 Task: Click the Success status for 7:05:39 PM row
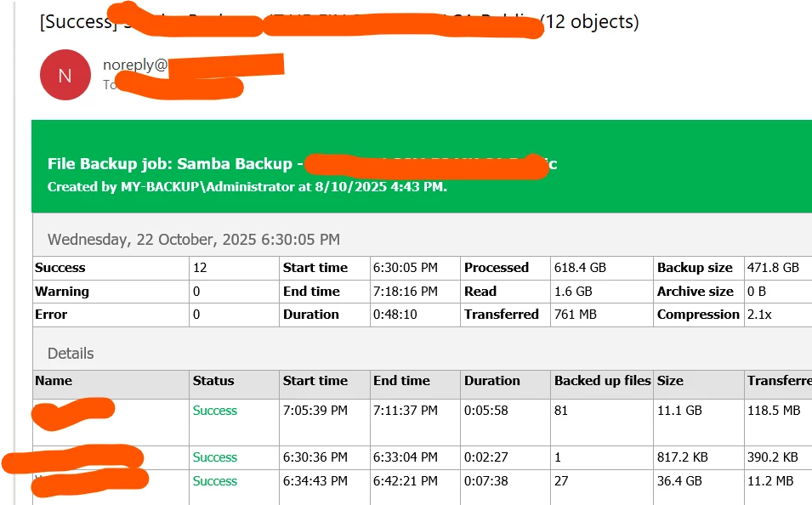[x=214, y=411]
